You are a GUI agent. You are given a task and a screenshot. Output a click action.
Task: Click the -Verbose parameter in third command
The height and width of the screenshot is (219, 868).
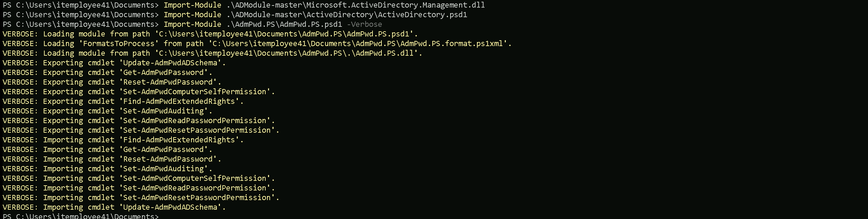[364, 24]
